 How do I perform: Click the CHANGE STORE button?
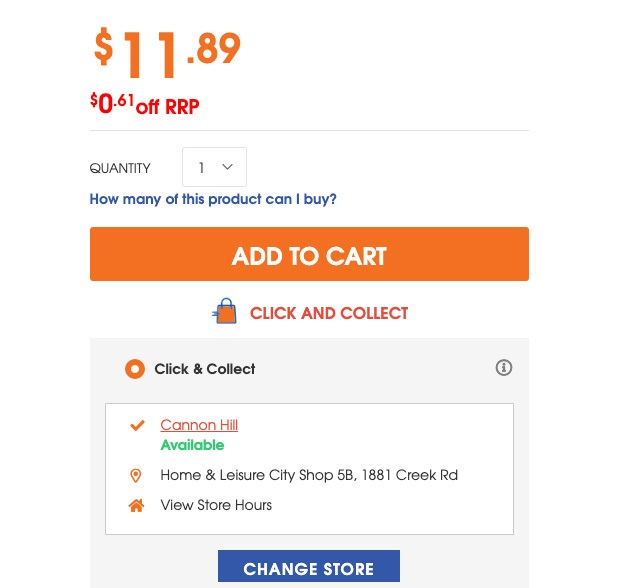[309, 566]
